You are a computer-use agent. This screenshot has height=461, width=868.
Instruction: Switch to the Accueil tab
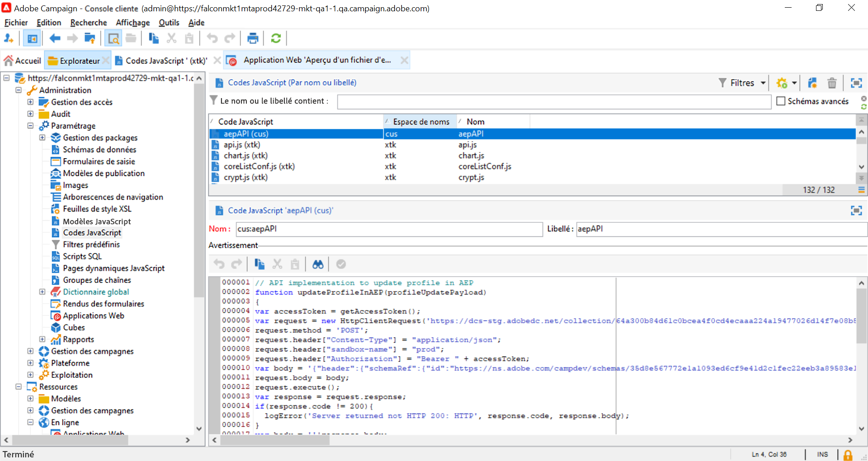pos(23,61)
